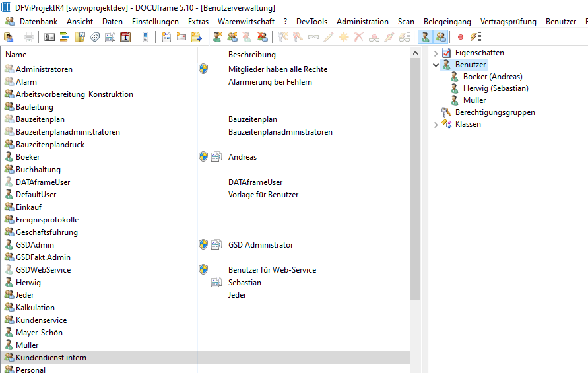The image size is (588, 373).
Task: Click the list's vertical scrollbar thumb
Action: coord(415,179)
